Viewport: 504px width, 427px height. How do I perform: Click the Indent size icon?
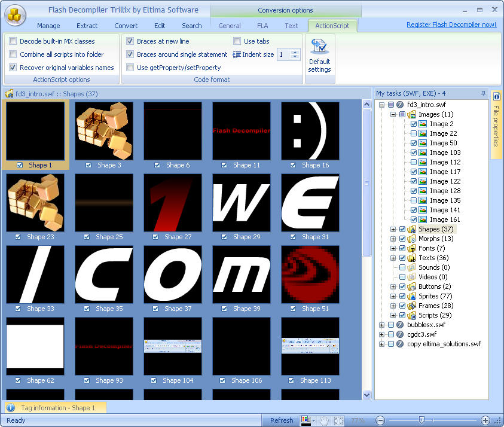click(x=237, y=54)
